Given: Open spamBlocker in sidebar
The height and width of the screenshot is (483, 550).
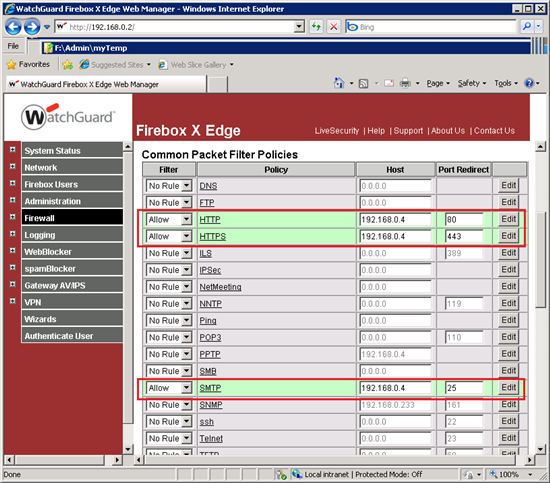Looking at the screenshot, I should coord(72,268).
